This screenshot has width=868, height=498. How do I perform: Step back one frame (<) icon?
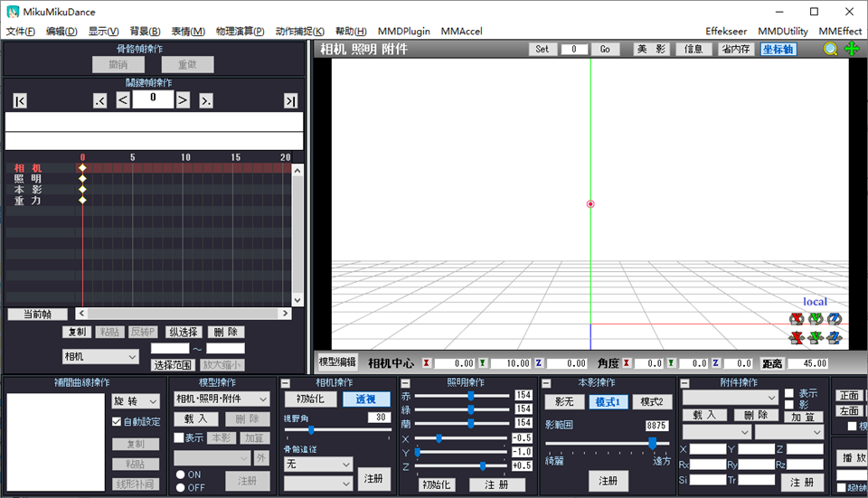(x=123, y=100)
